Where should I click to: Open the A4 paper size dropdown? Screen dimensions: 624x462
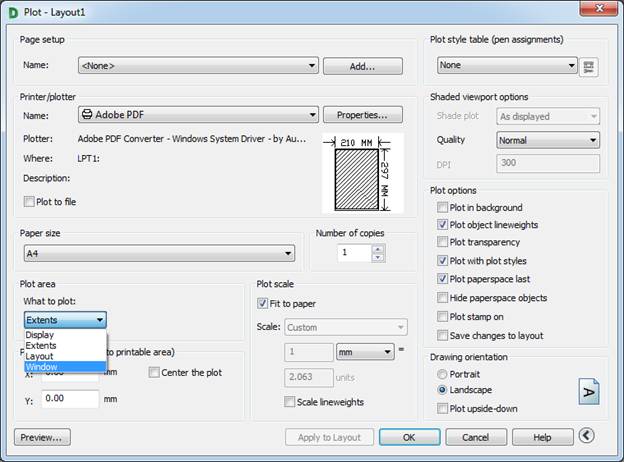(159, 253)
